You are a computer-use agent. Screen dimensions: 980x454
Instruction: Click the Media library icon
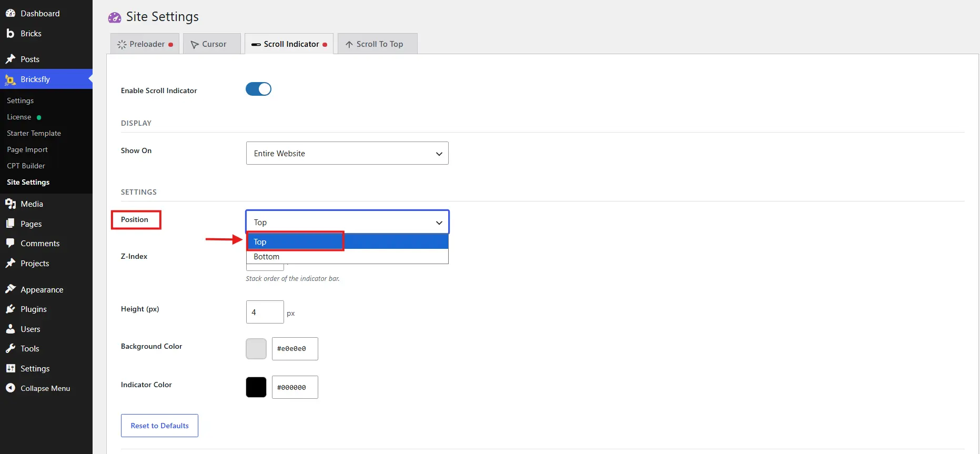tap(11, 204)
